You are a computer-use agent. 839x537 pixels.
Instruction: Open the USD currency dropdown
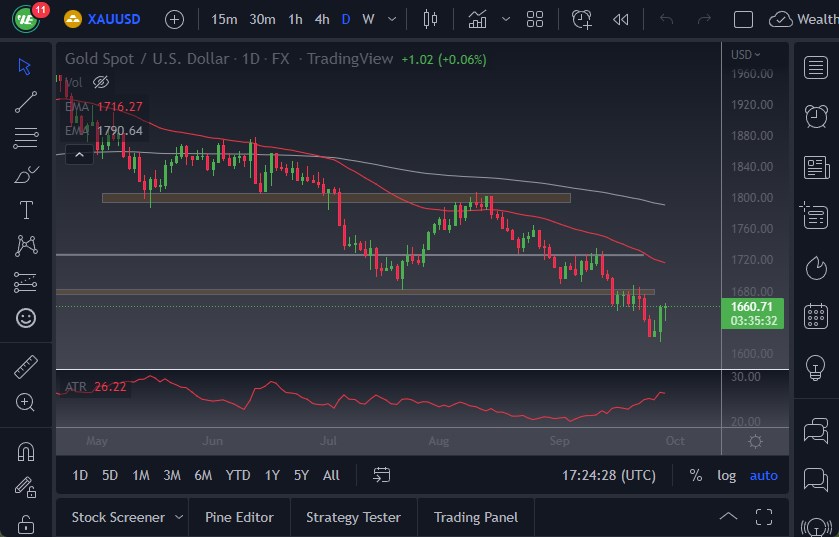coord(745,55)
